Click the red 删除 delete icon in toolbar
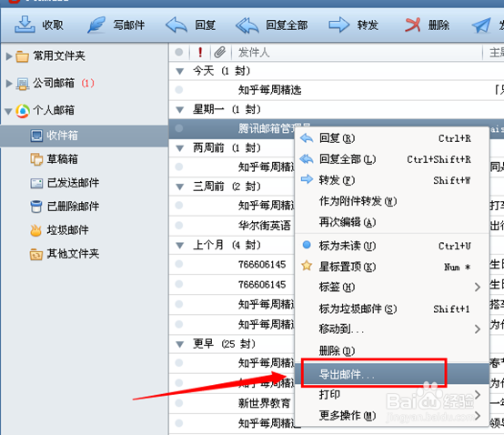The image size is (504, 435). click(x=412, y=25)
